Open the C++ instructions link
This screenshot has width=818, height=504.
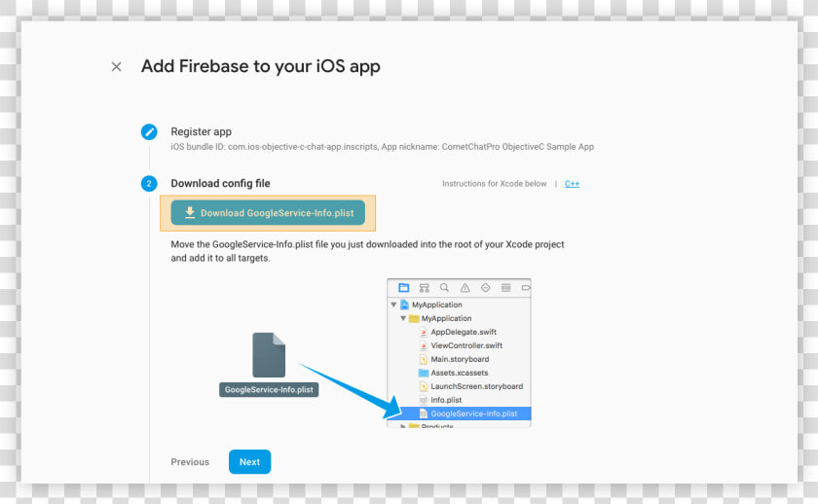pos(572,184)
